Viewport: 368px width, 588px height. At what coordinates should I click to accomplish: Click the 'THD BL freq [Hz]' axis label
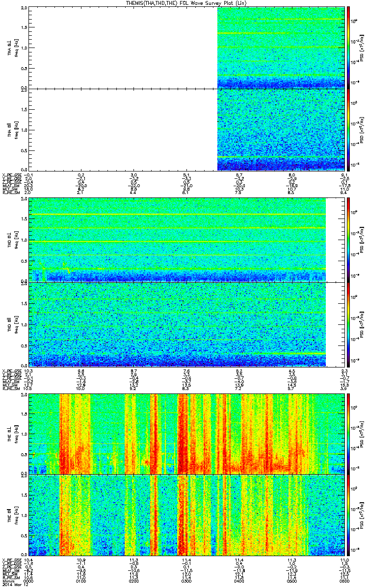(12, 240)
